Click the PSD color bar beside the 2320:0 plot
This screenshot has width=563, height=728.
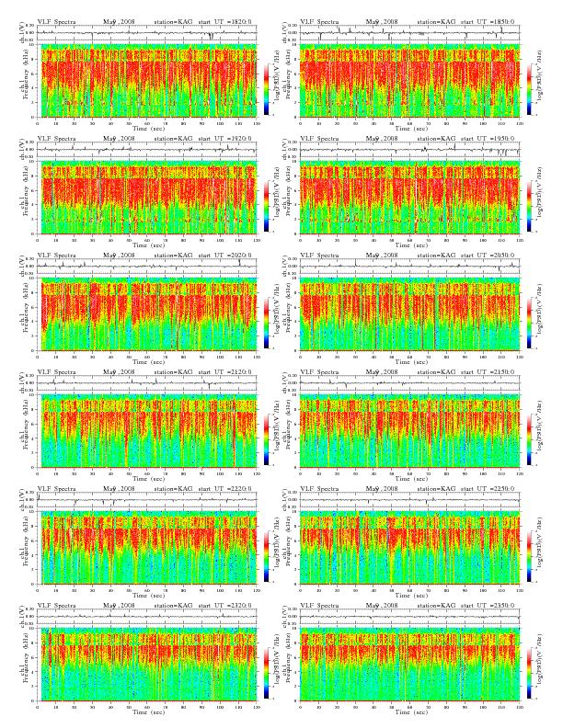point(266,673)
